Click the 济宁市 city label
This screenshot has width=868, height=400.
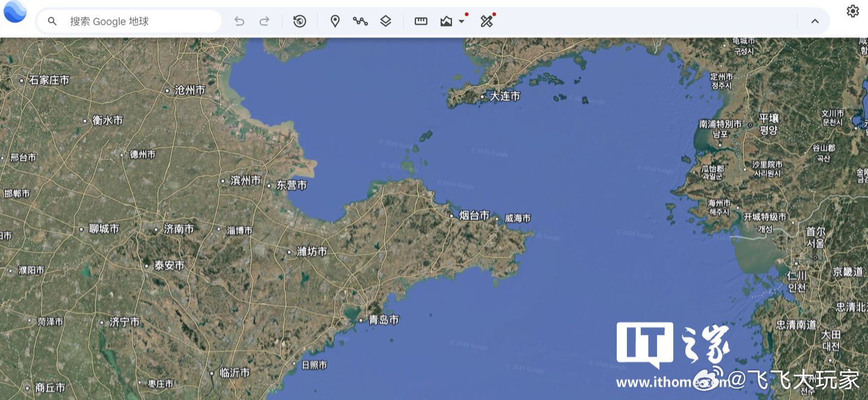124,322
